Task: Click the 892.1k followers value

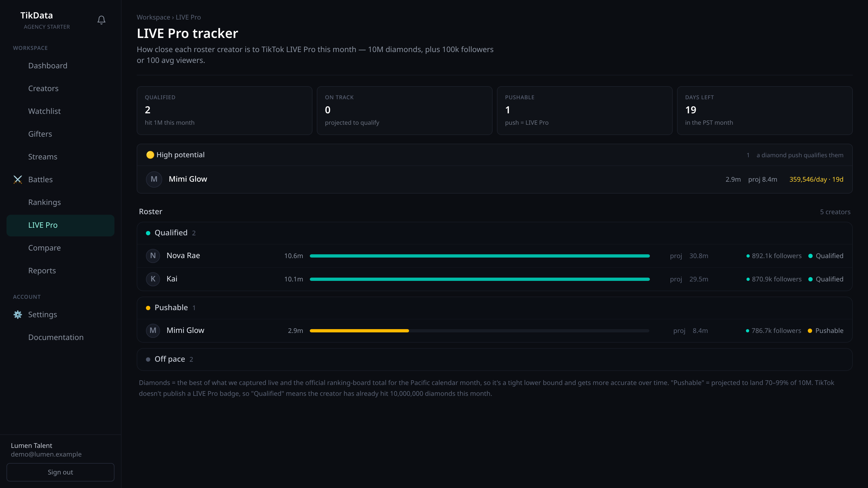Action: pyautogui.click(x=776, y=256)
